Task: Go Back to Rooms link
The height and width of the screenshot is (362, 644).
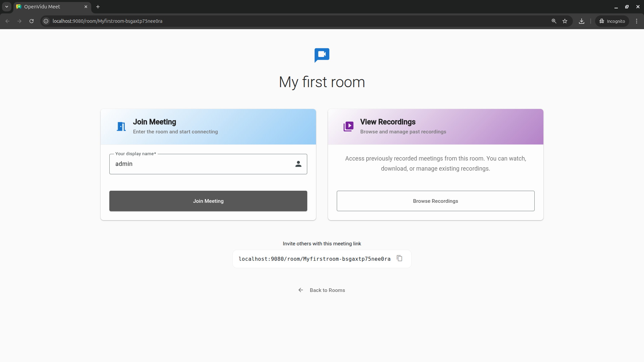Action: click(322, 290)
